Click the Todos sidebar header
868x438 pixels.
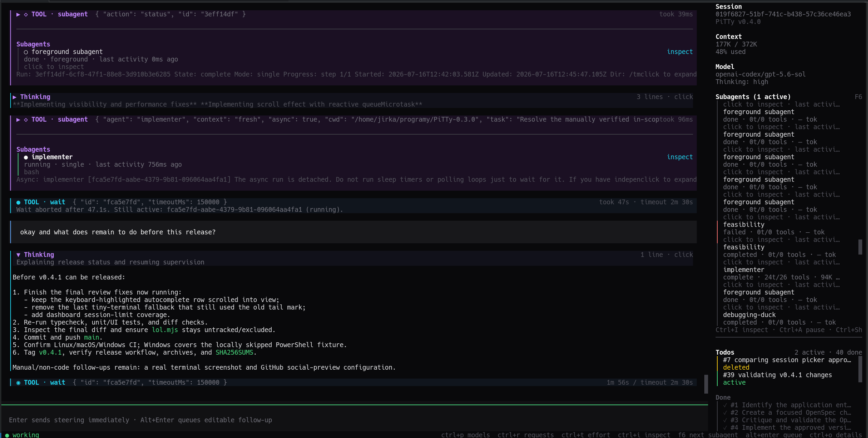tap(724, 353)
